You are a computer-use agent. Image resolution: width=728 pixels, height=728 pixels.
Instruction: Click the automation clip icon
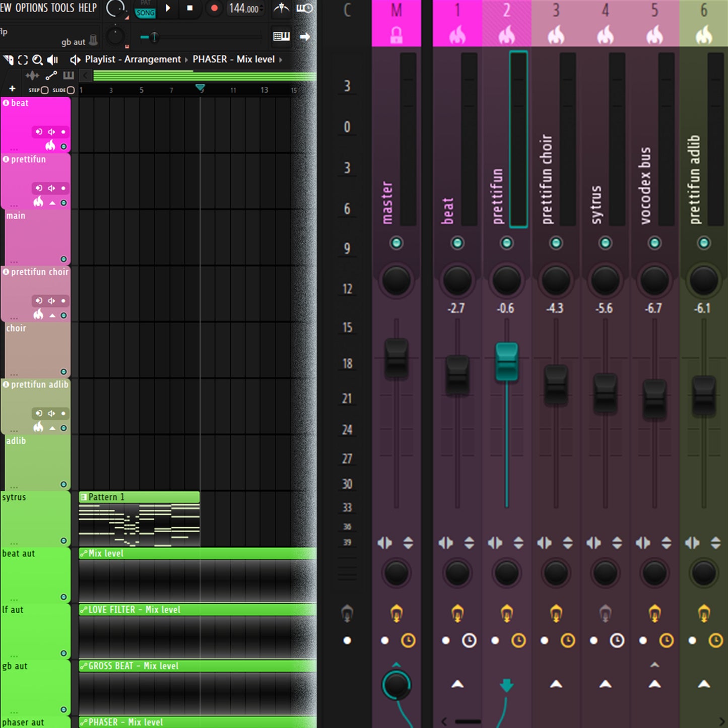tap(51, 76)
